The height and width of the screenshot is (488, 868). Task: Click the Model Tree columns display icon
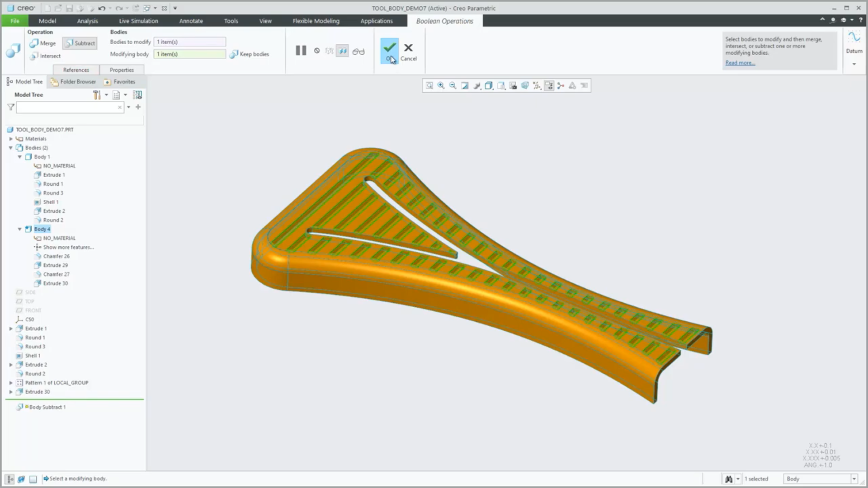(137, 95)
